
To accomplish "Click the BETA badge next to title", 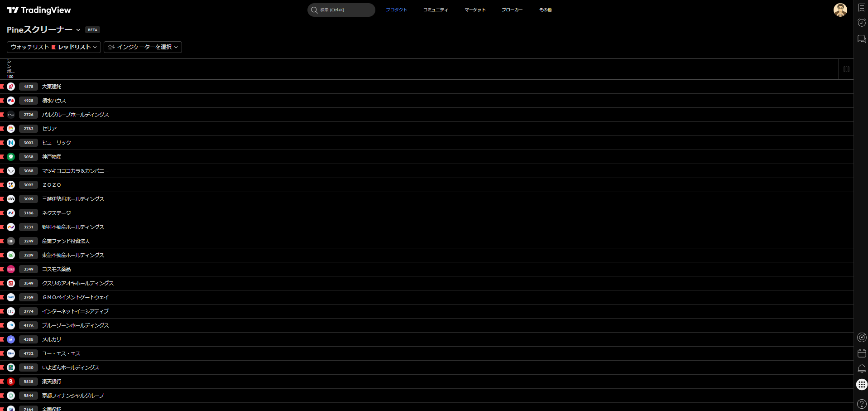I will 93,30.
